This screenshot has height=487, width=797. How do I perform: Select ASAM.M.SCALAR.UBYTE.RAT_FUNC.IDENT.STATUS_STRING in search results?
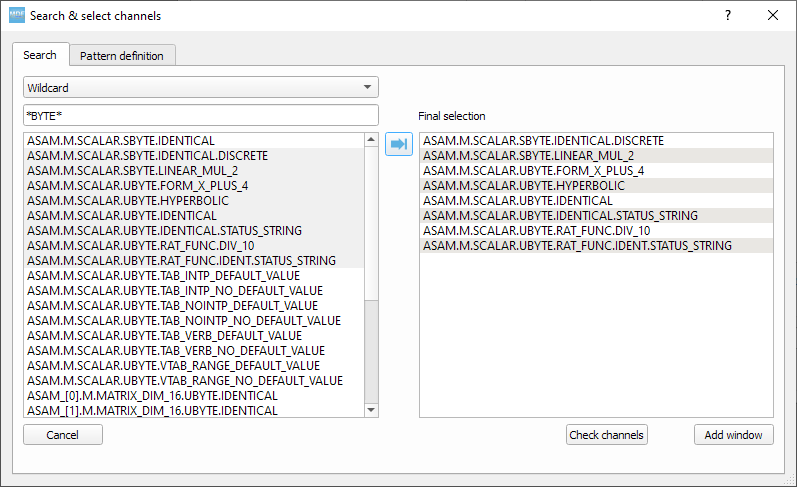point(194,260)
